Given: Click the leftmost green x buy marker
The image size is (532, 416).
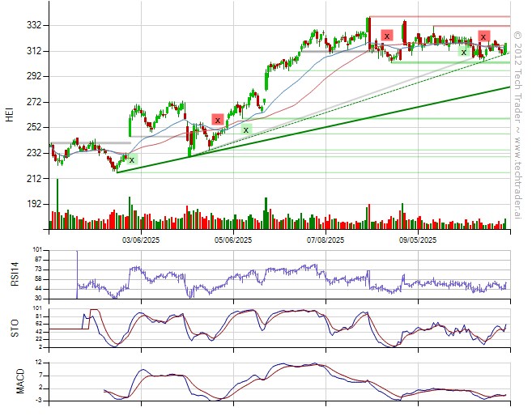Looking at the screenshot, I should 132,160.
